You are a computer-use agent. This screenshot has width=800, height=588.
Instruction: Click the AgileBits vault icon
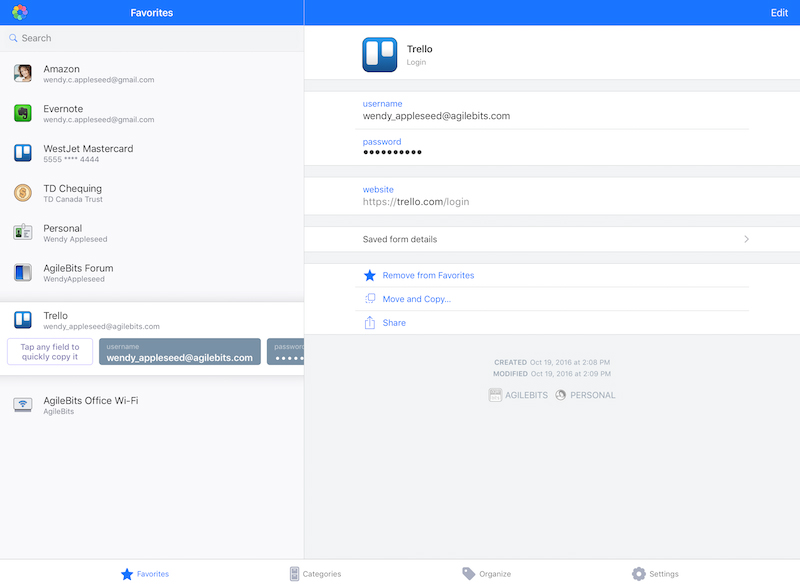point(495,395)
